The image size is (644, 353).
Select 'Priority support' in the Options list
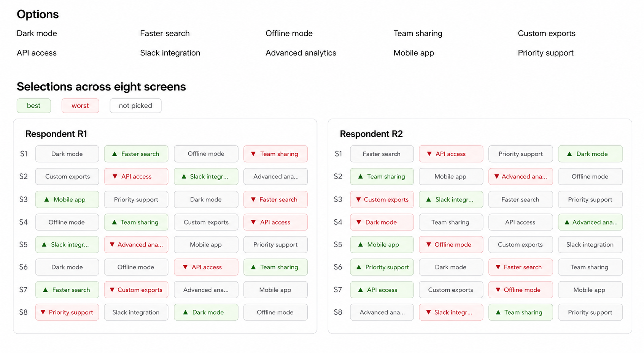tap(545, 53)
